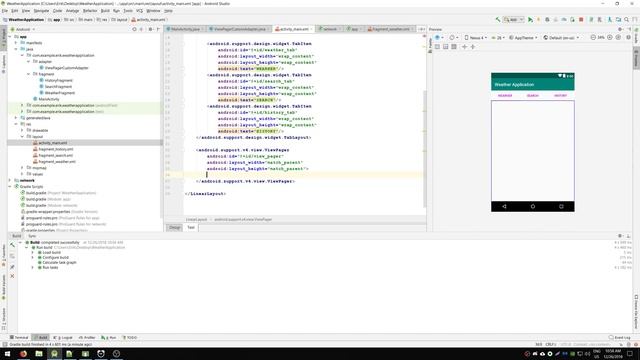Open the run configuration dropdown

click(x=513, y=20)
